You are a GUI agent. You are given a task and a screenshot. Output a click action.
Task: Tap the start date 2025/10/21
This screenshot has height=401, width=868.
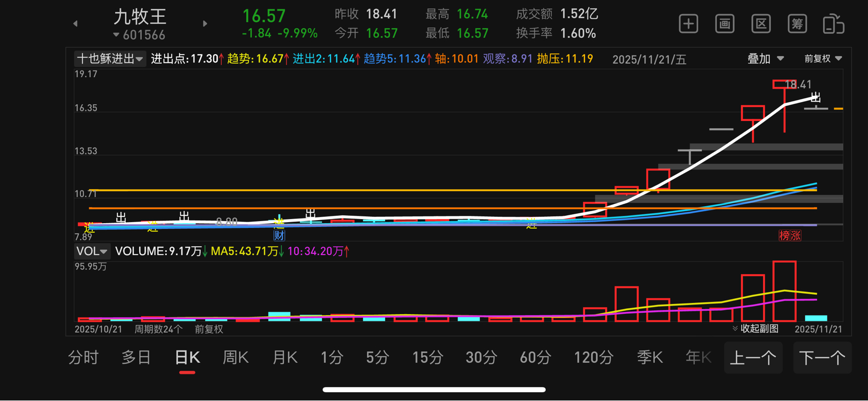coord(99,329)
